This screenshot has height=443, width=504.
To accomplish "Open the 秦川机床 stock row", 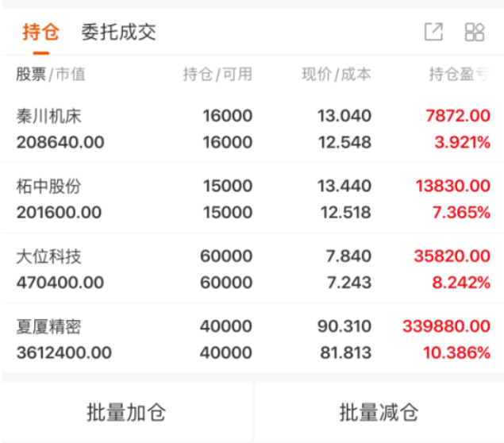I will point(252,129).
